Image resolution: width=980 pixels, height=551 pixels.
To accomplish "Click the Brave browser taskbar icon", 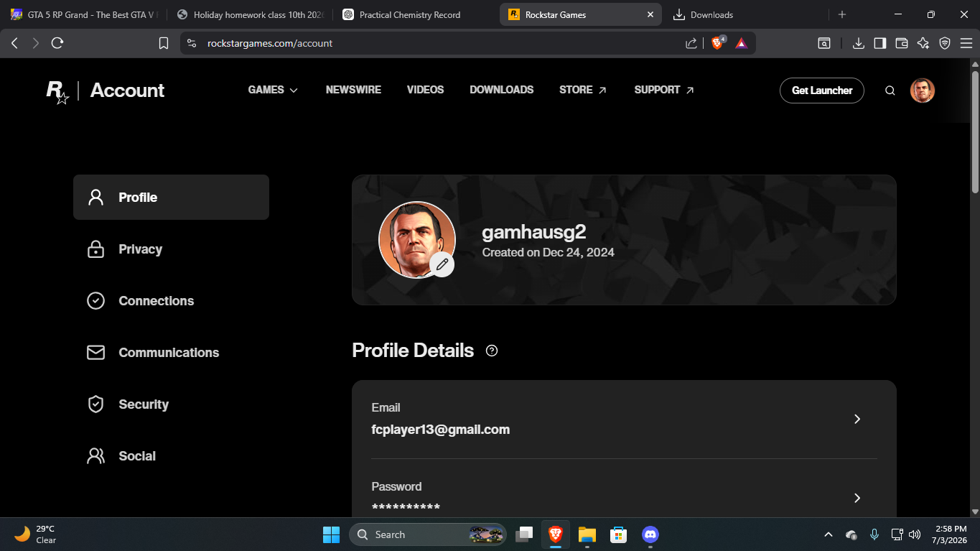I will [556, 534].
